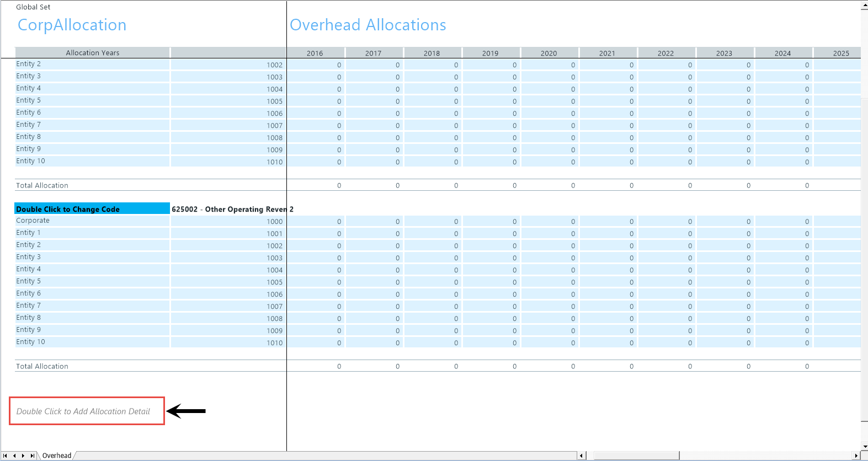The image size is (868, 461).
Task: Click the vertical scrollbar up arrow
Action: tap(864, 6)
